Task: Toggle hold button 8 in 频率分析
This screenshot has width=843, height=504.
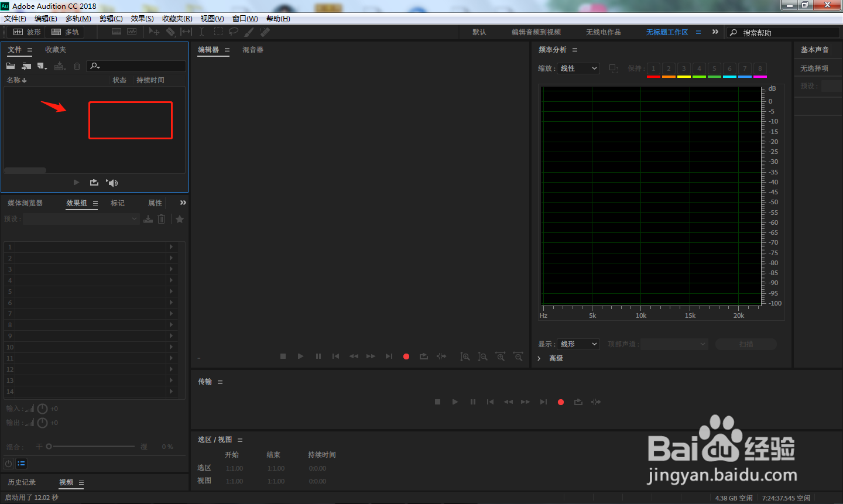Action: point(760,69)
